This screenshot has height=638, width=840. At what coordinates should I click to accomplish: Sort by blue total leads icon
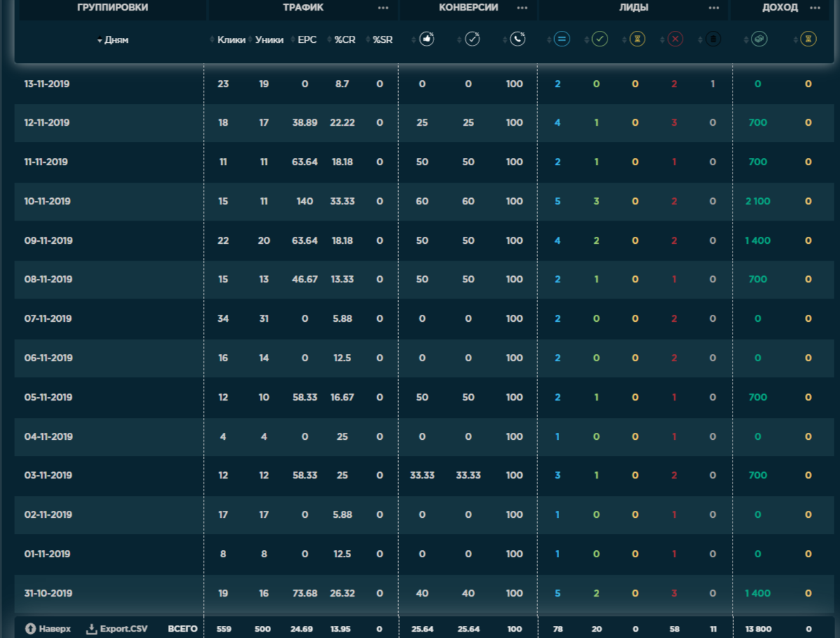point(561,39)
